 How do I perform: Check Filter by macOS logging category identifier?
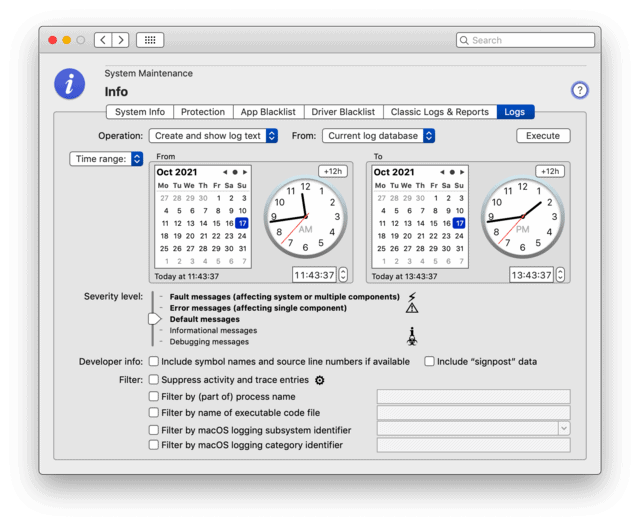pyautogui.click(x=153, y=445)
